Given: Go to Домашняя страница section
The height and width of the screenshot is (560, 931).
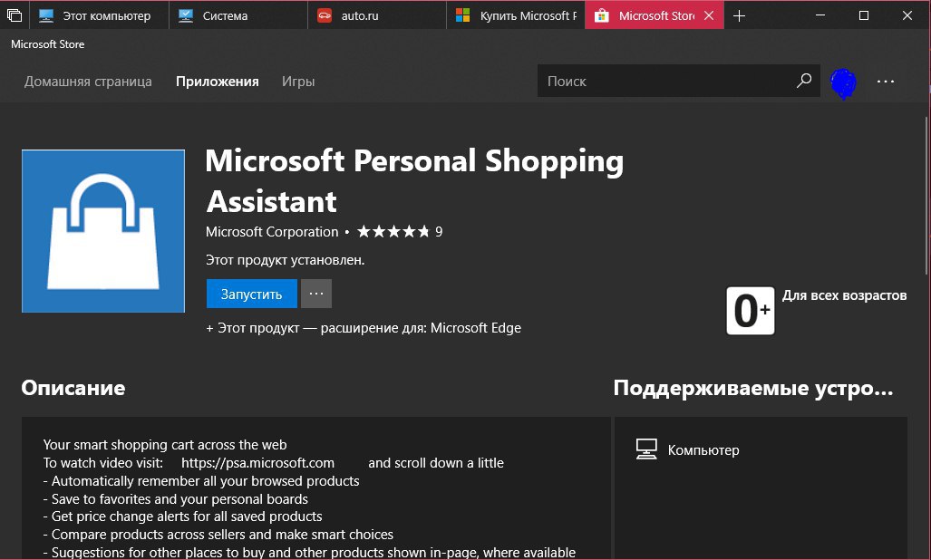Looking at the screenshot, I should [88, 82].
